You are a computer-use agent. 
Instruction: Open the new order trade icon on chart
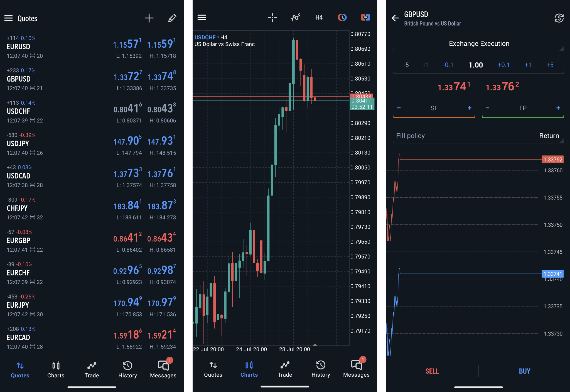point(365,18)
